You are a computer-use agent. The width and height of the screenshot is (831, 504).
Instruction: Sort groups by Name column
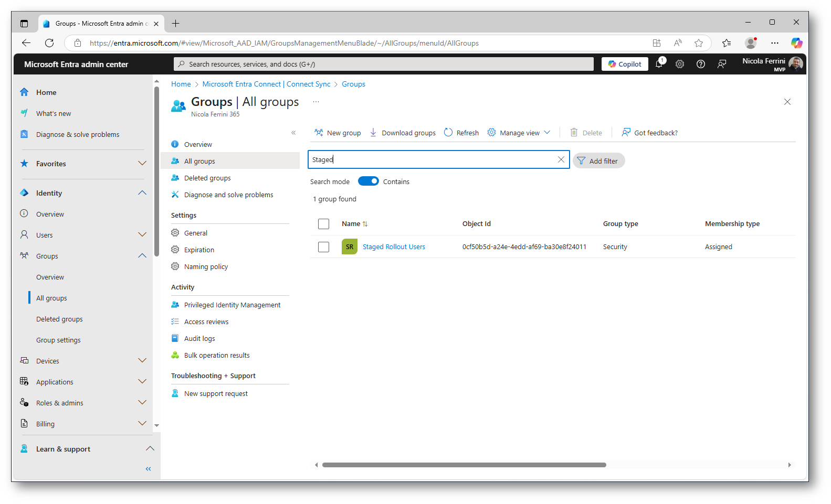(x=355, y=224)
